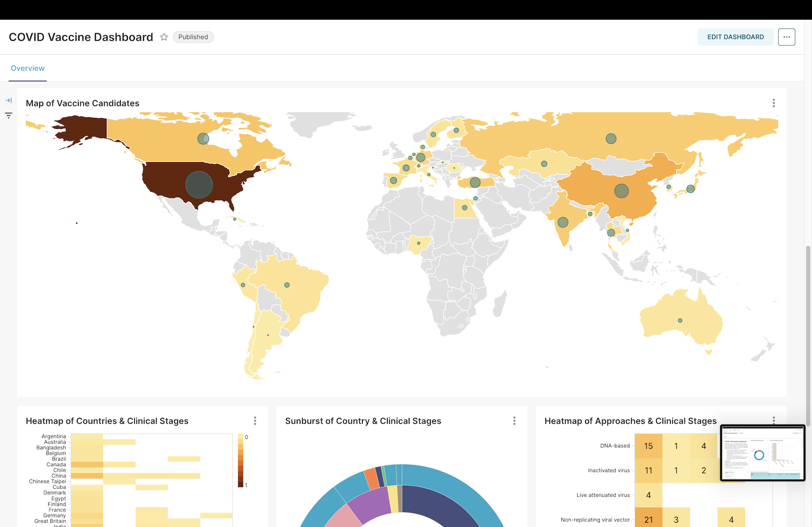Click the DNA-based cell showing 15
Image resolution: width=812 pixels, height=527 pixels.
pyautogui.click(x=648, y=446)
